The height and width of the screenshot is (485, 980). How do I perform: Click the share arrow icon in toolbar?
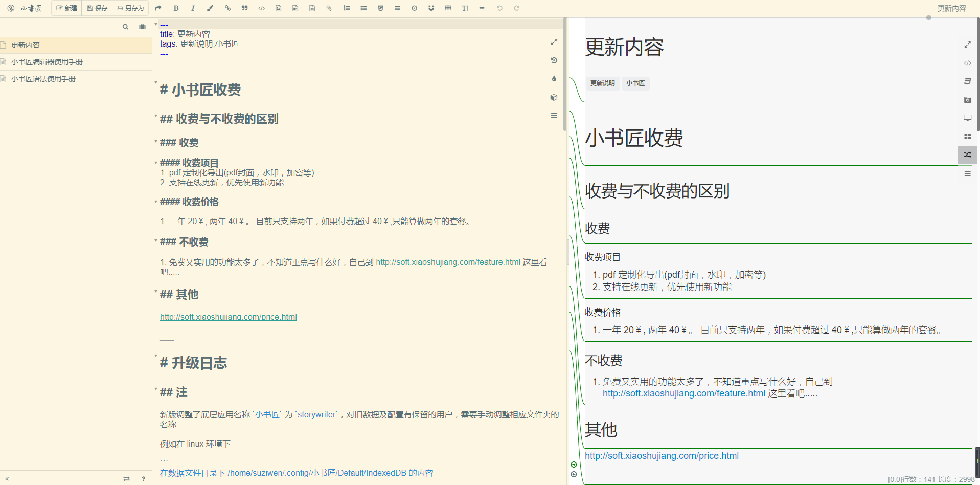pyautogui.click(x=158, y=8)
